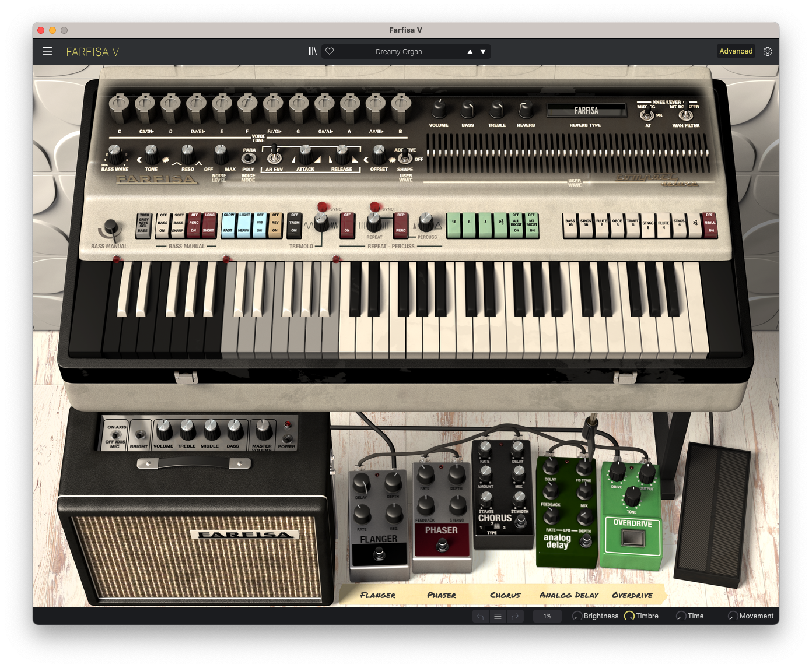Select the next preset with down arrow
This screenshot has width=812, height=668.
483,51
